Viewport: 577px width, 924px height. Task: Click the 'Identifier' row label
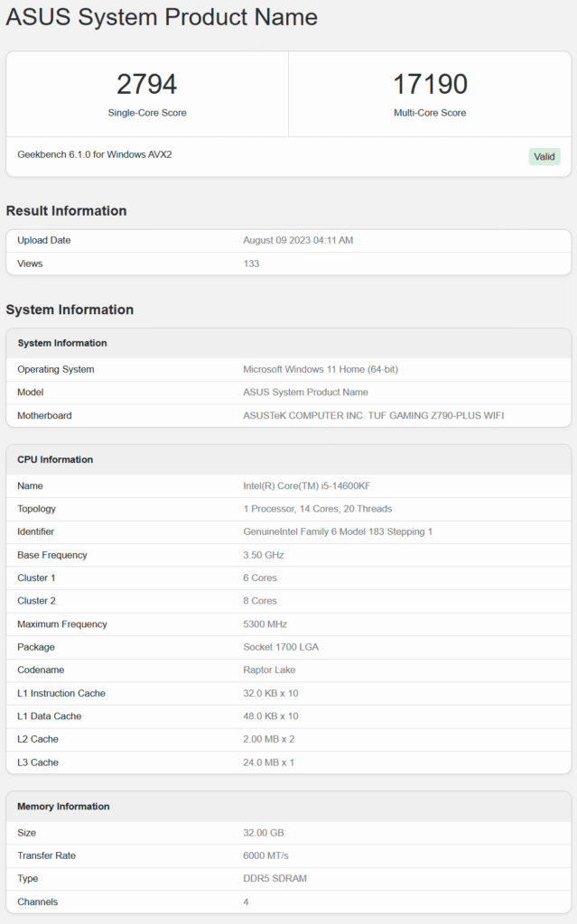(35, 532)
